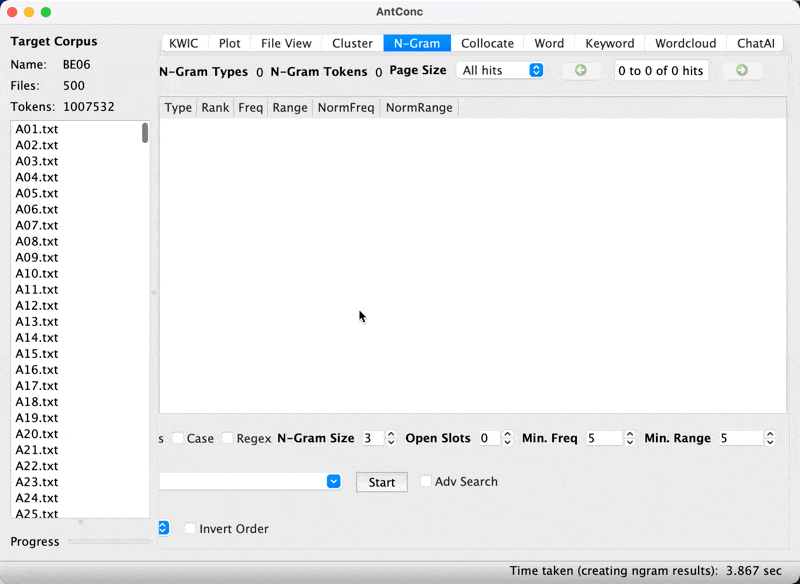
Task: Switch to the Collocate tab
Action: [x=487, y=43]
